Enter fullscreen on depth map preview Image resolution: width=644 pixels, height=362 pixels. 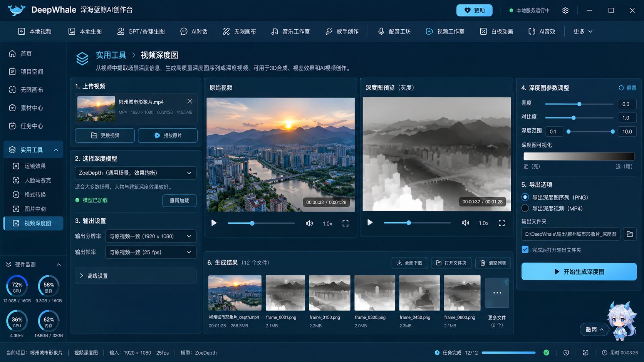501,223
